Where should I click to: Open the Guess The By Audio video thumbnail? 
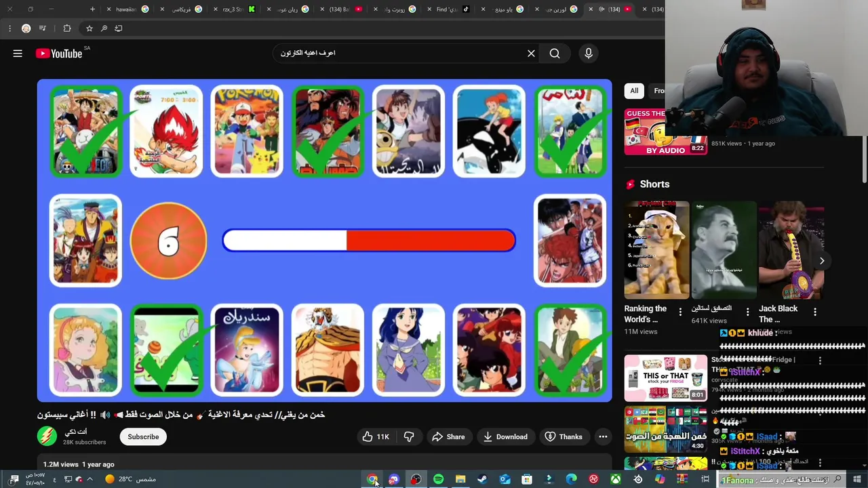(x=665, y=131)
